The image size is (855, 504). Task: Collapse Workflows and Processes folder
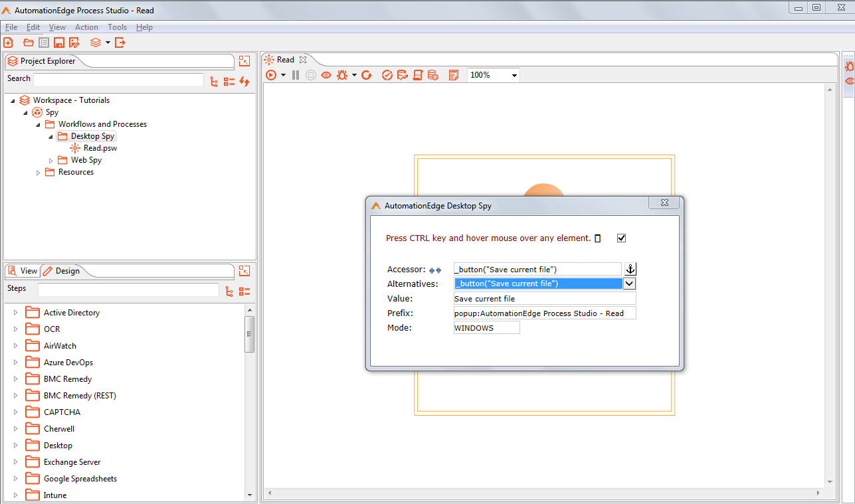tap(38, 124)
